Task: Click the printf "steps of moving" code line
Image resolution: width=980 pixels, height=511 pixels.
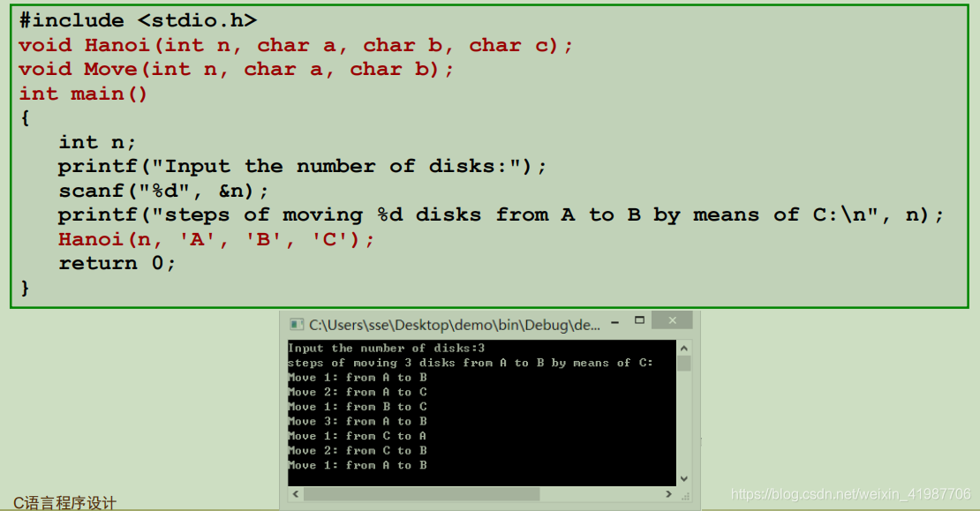Action: click(501, 215)
